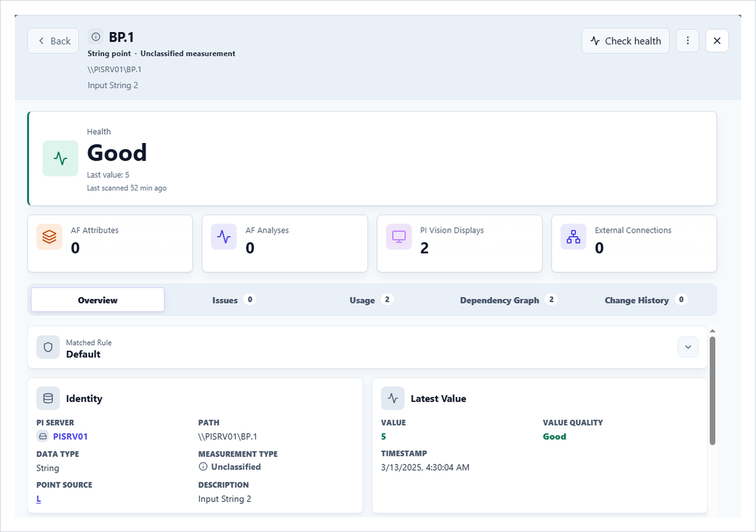The width and height of the screenshot is (756, 532).
Task: Close the BP.1 detail panel
Action: click(x=717, y=41)
